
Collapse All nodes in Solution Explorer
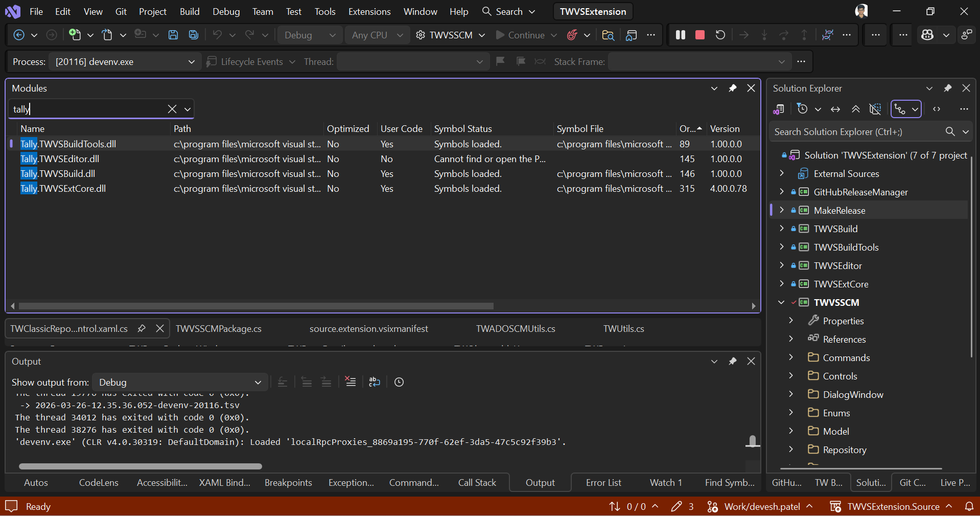856,109
